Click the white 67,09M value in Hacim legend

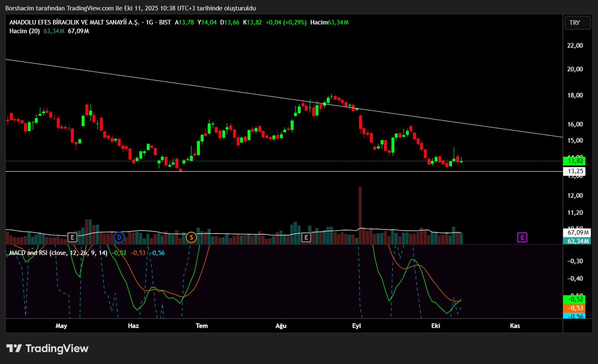78,31
